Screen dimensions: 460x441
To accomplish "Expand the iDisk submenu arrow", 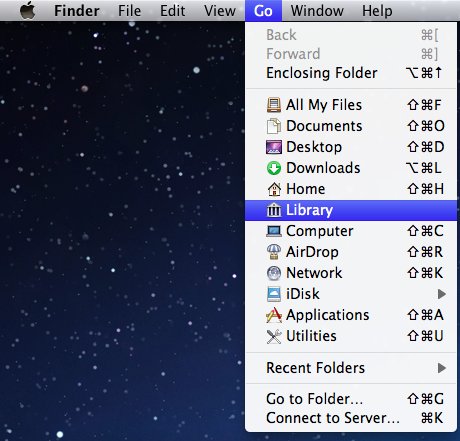I will [441, 294].
